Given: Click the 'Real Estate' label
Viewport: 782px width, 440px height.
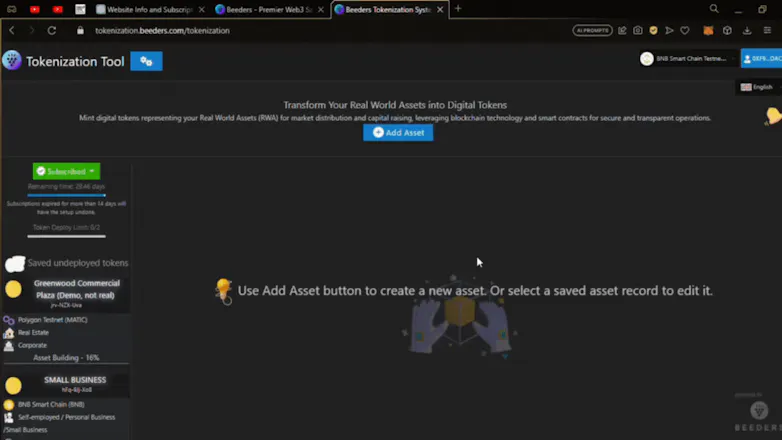Looking at the screenshot, I should (33, 333).
